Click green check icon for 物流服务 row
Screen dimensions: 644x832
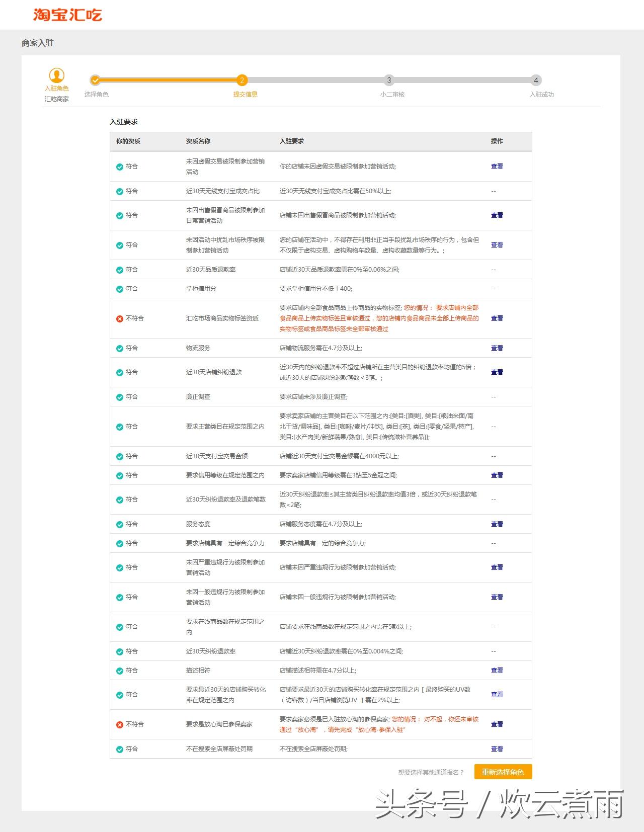[120, 348]
